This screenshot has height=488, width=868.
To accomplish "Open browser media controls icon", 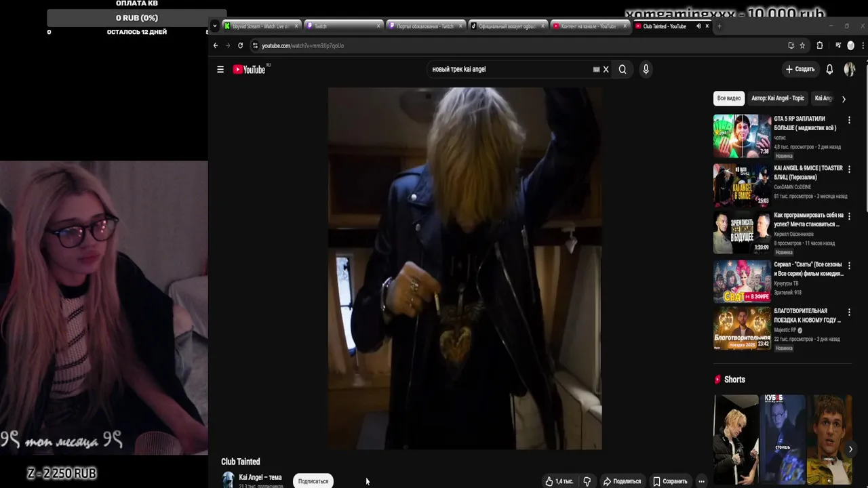I will pos(838,45).
